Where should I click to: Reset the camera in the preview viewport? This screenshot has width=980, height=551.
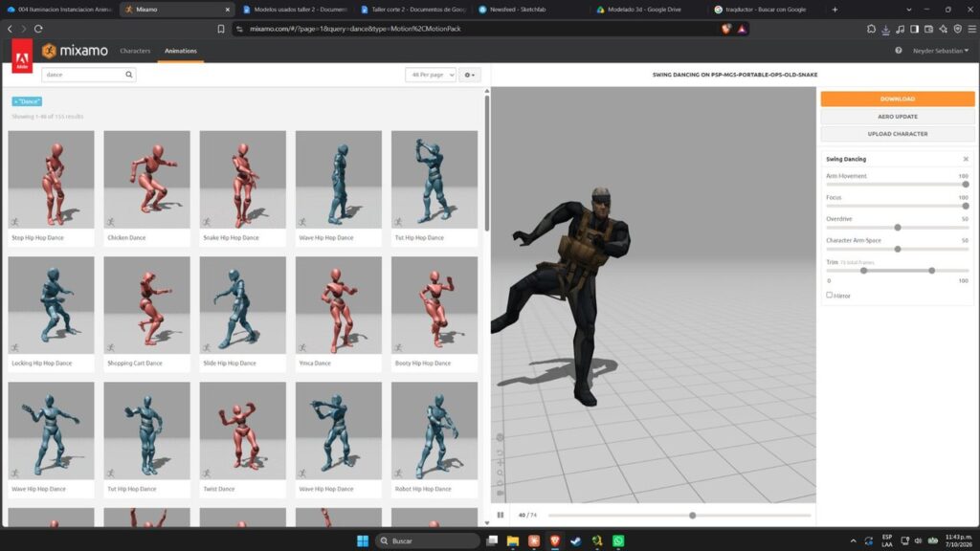tap(500, 452)
